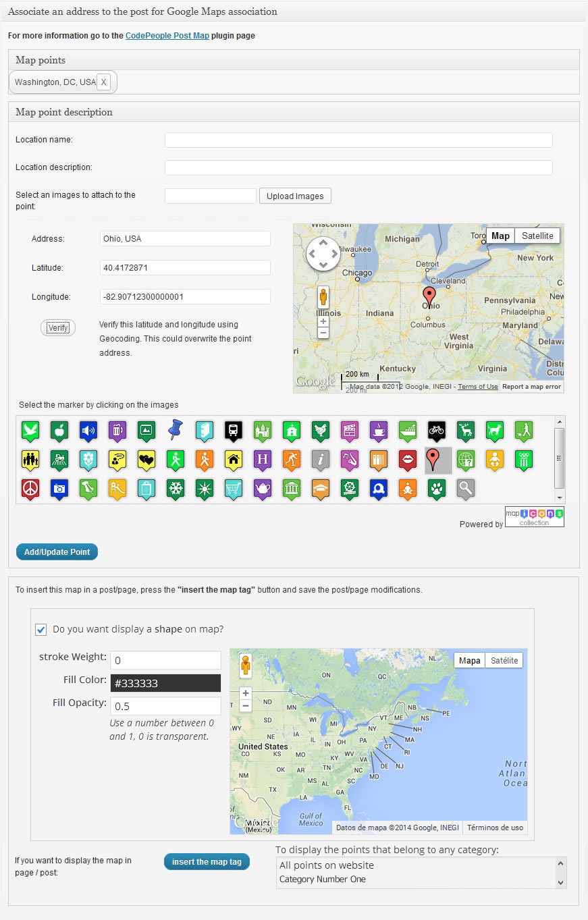Select the blue pushpin marker icon
588x920 pixels.
click(176, 429)
